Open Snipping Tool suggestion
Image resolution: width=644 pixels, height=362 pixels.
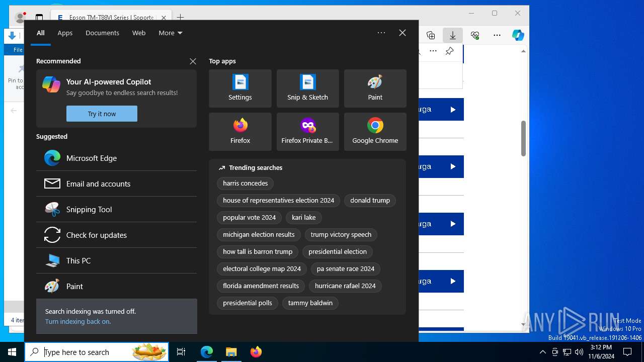pyautogui.click(x=116, y=209)
